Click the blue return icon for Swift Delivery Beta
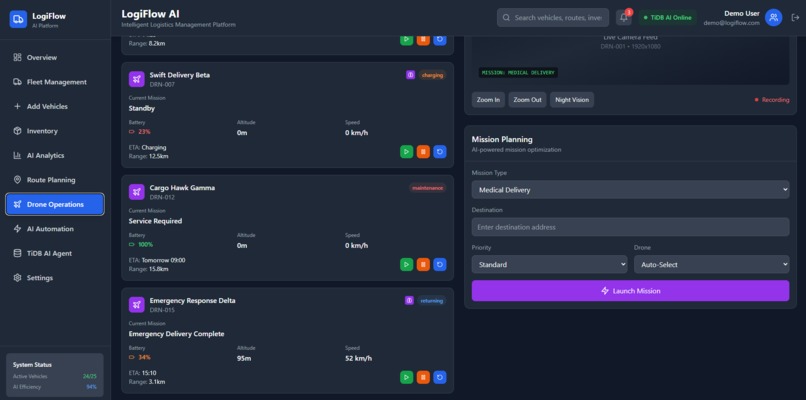 pos(439,152)
